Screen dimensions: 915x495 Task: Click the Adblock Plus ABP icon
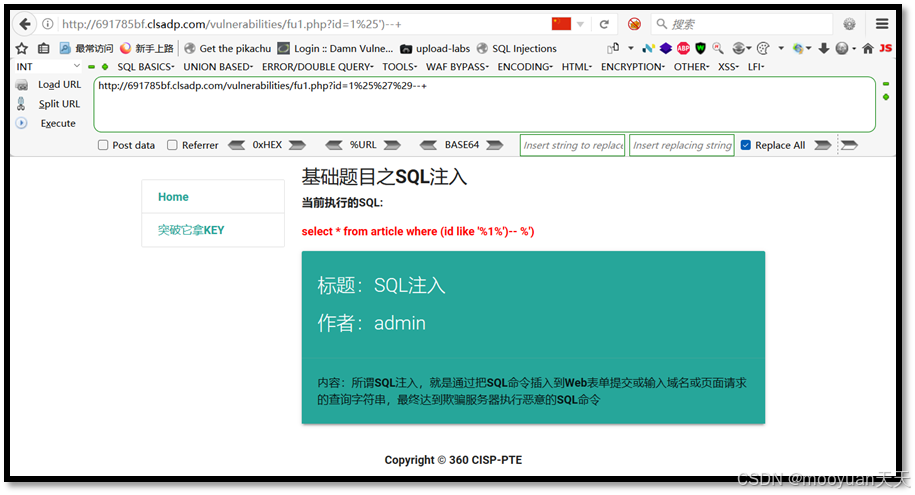683,48
